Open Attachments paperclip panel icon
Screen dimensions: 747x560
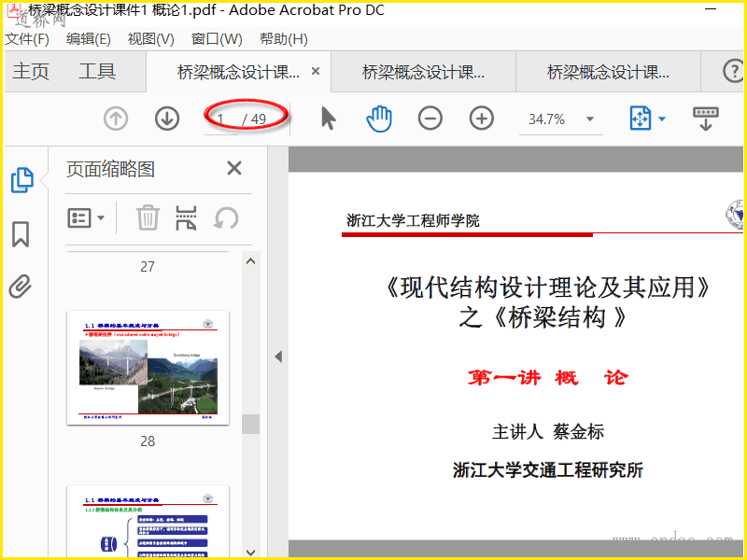point(21,287)
